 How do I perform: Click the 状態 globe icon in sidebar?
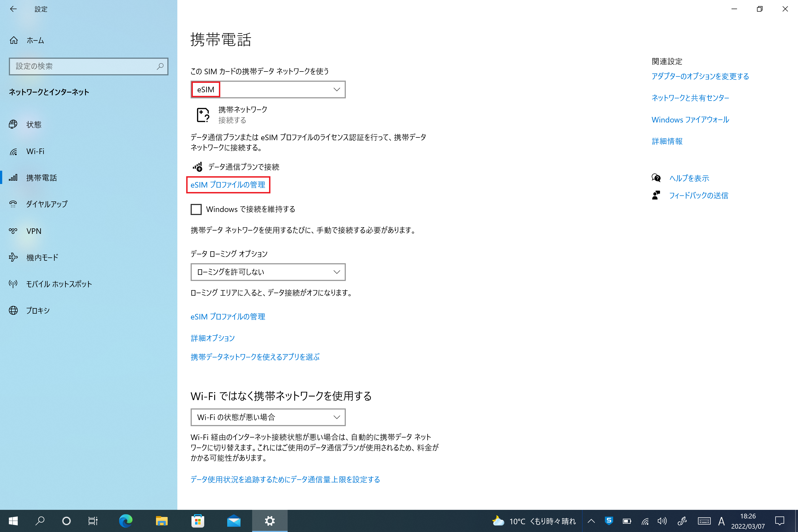13,124
